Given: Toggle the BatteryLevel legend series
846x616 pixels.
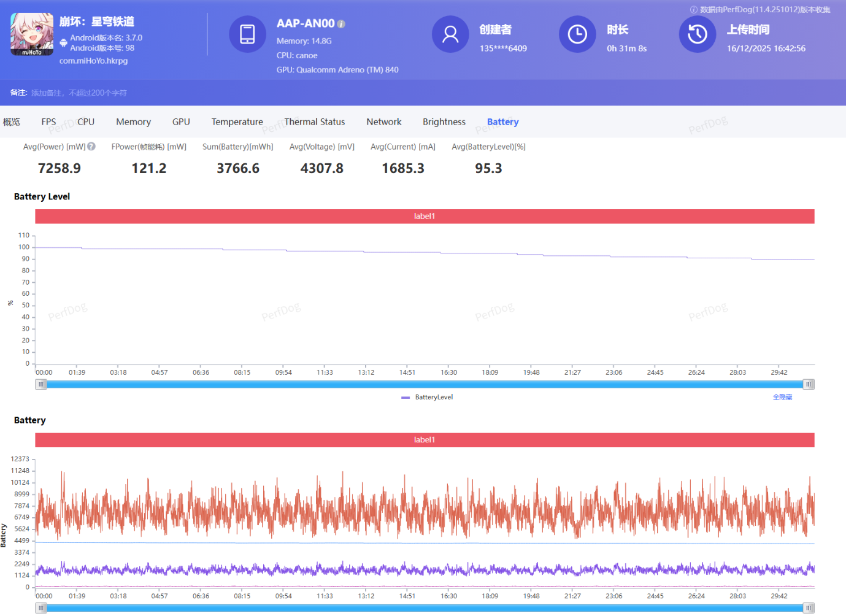Looking at the screenshot, I should click(428, 398).
